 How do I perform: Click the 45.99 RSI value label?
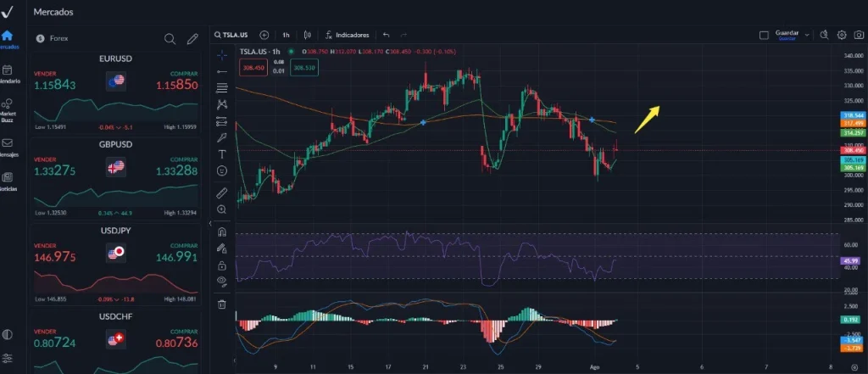(849, 261)
